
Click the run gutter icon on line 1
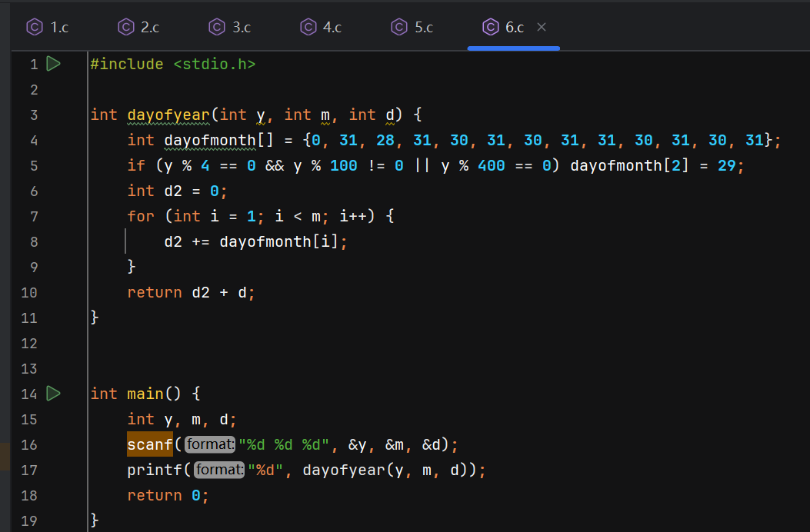click(x=53, y=64)
